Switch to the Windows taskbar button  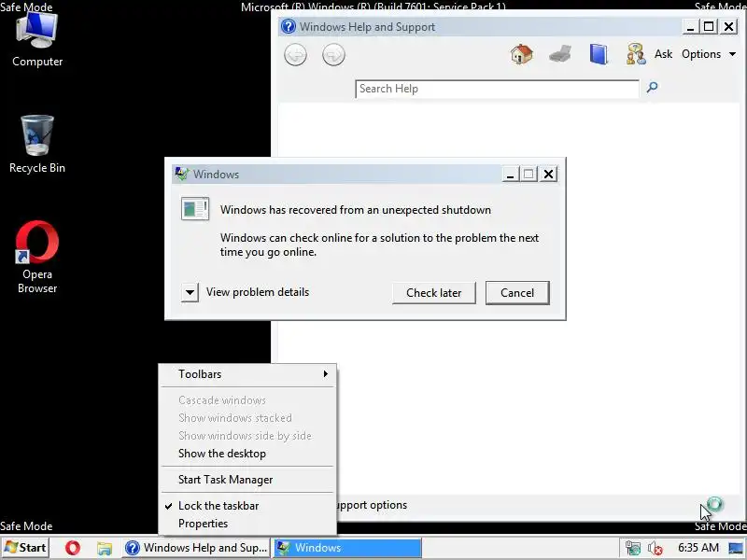pos(346,548)
